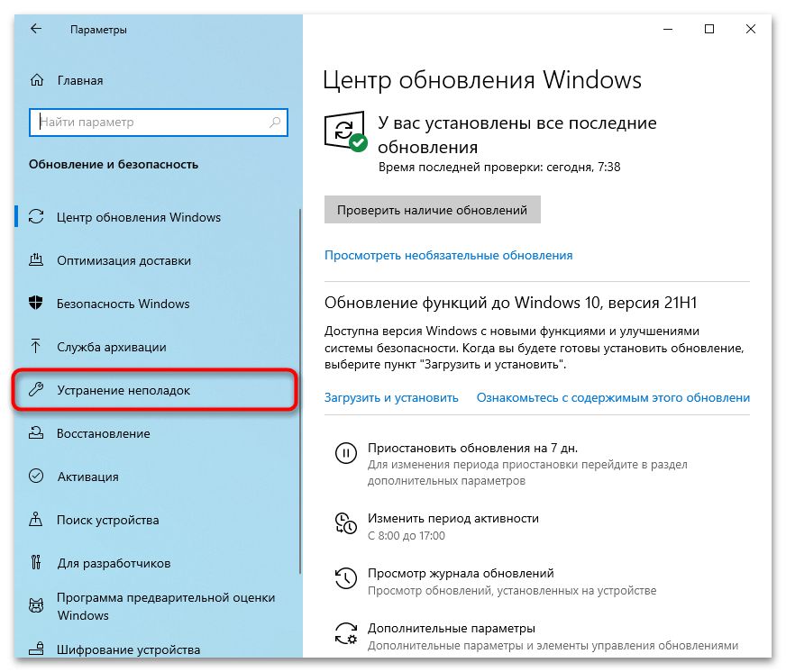The width and height of the screenshot is (786, 672).
Task: Click the magnifier icon in the search box
Action: (x=275, y=122)
